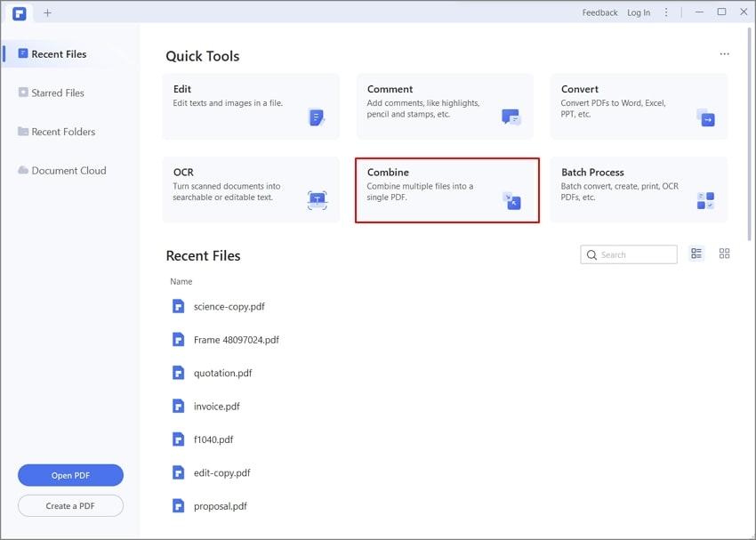Switch Recent Files to list view

coord(696,254)
